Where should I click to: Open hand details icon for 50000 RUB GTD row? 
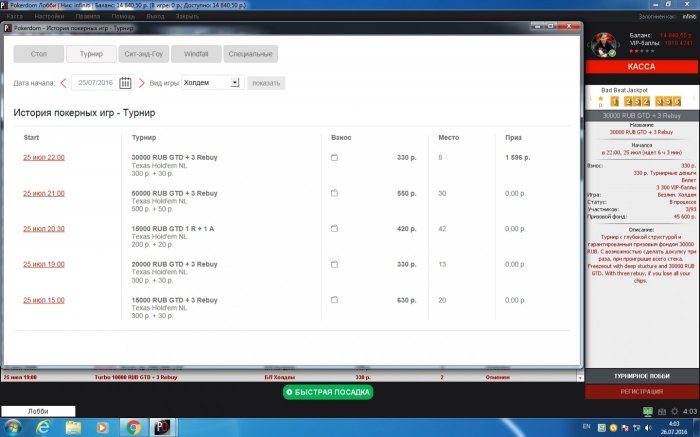(x=334, y=193)
